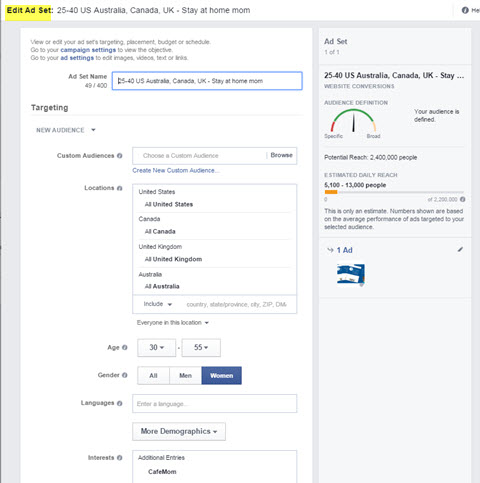This screenshot has width=480, height=483.
Task: Select the All Canada location entry
Action: click(160, 231)
